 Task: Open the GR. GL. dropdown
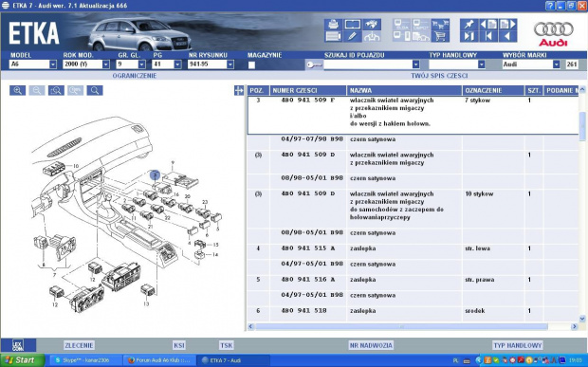[141, 64]
